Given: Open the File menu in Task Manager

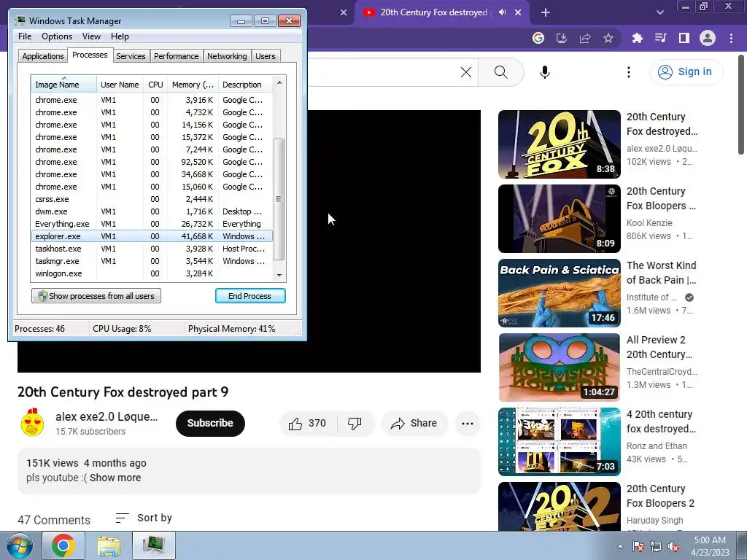Looking at the screenshot, I should pos(25,36).
